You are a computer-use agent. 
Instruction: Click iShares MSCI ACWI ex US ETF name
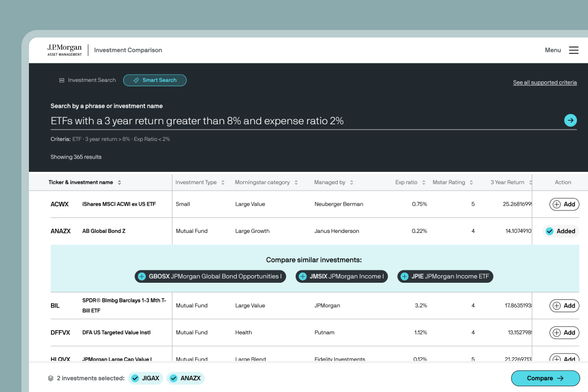point(119,204)
